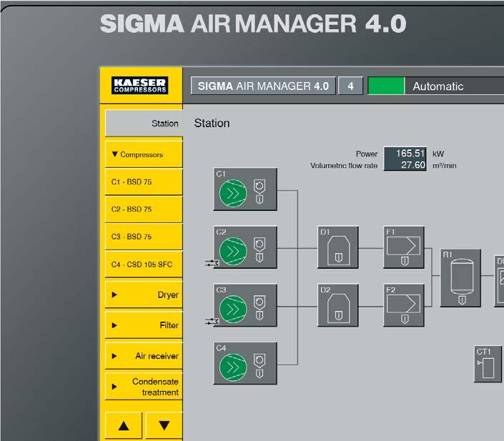The width and height of the screenshot is (504, 441).
Task: Click C3 external control arrows icon
Action: coord(212,321)
